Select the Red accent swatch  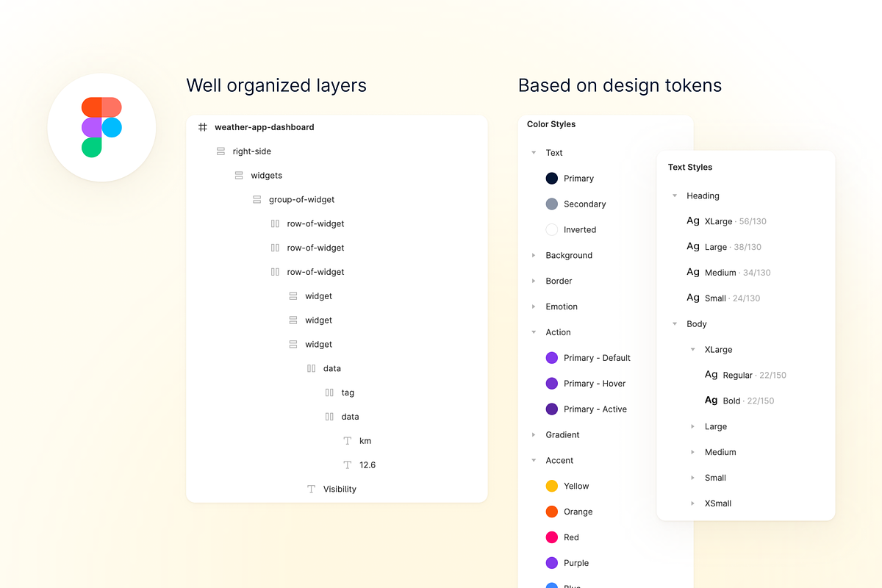[x=552, y=537]
